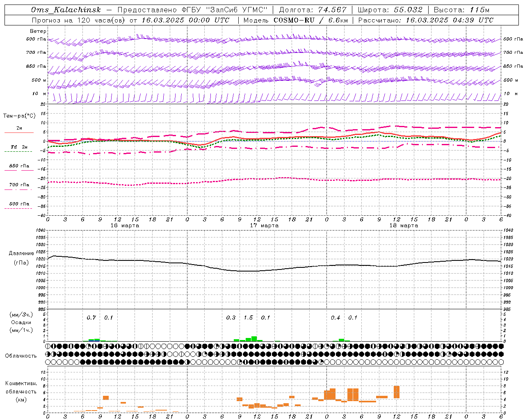
Task: Click the (мм/3ч.) precipitation unit label
Action: pos(21,315)
